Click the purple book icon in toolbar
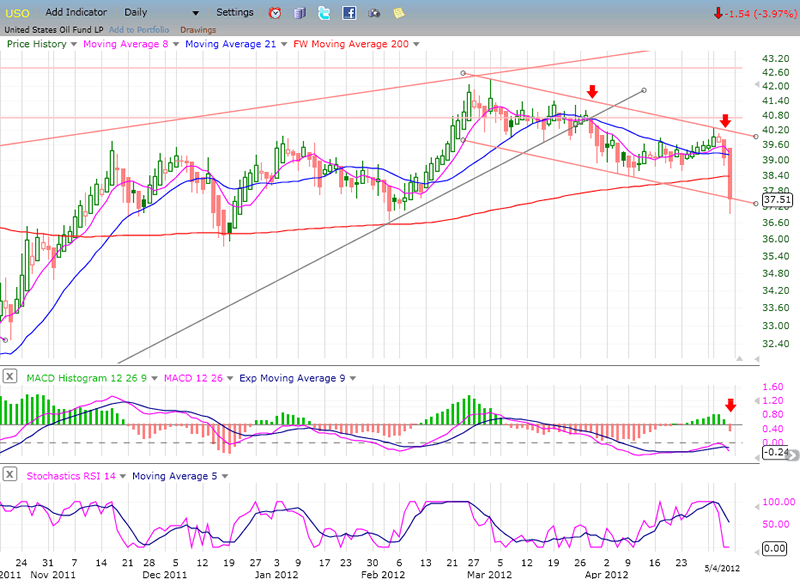800x579 pixels. [x=299, y=13]
